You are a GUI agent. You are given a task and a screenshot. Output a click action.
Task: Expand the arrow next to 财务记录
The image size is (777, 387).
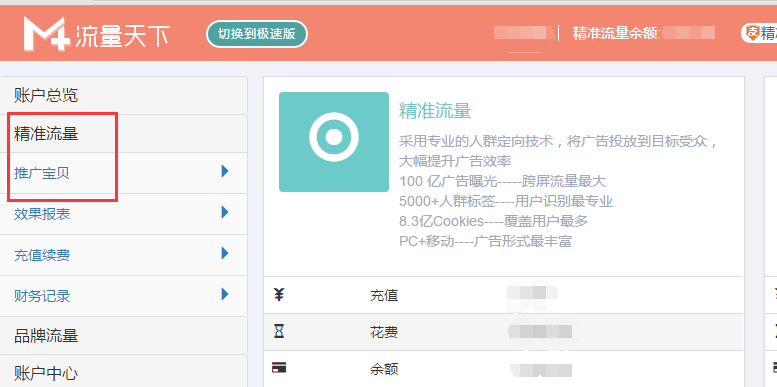pyautogui.click(x=225, y=294)
